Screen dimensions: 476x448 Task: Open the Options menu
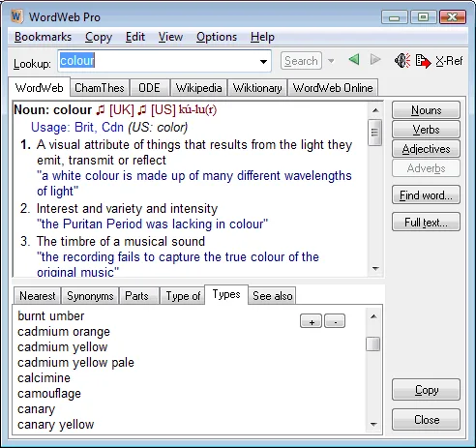click(217, 37)
